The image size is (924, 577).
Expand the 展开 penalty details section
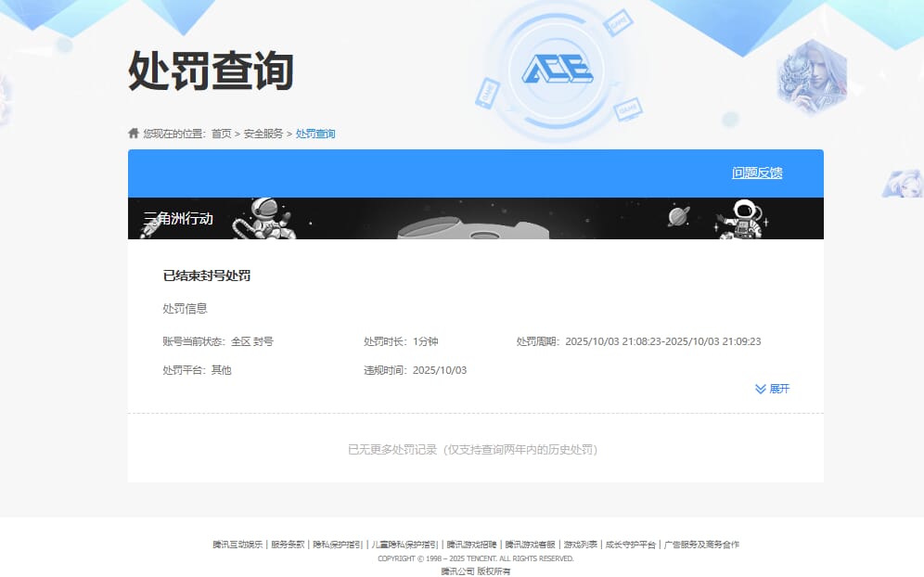[x=779, y=389]
